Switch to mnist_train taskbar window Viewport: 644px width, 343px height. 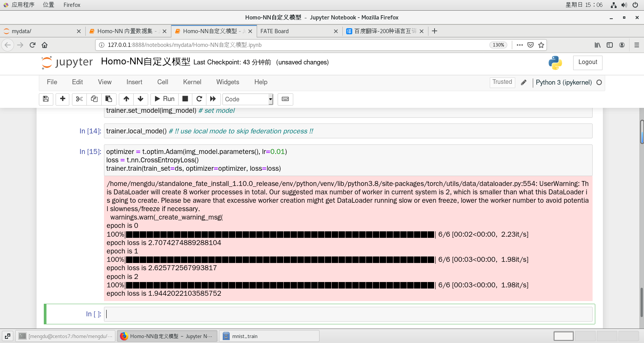tap(269, 336)
